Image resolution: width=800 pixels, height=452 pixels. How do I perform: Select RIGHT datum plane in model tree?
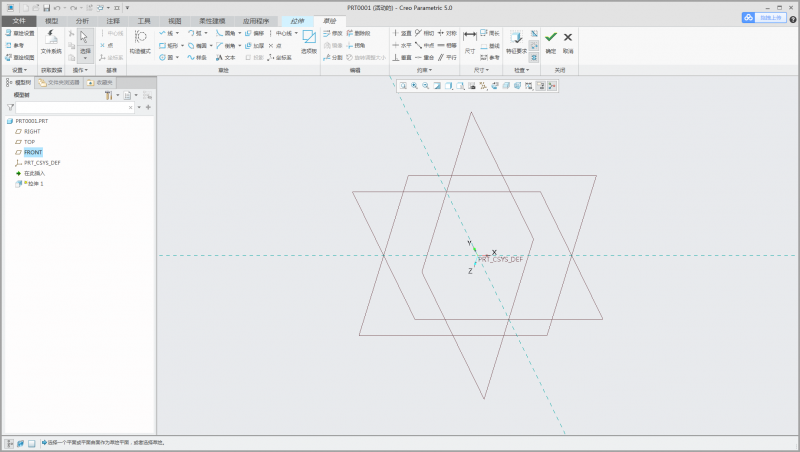pyautogui.click(x=32, y=132)
